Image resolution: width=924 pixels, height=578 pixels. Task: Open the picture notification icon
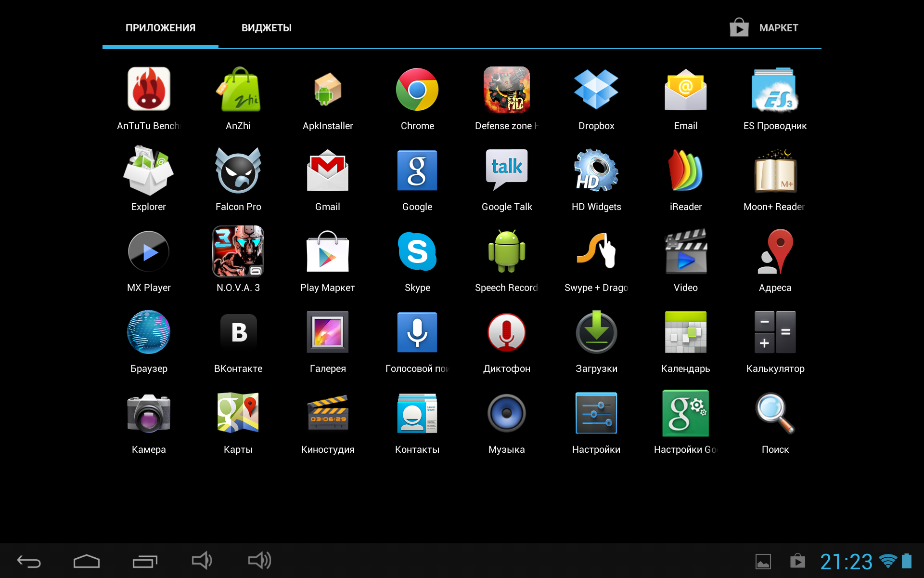[x=763, y=562]
